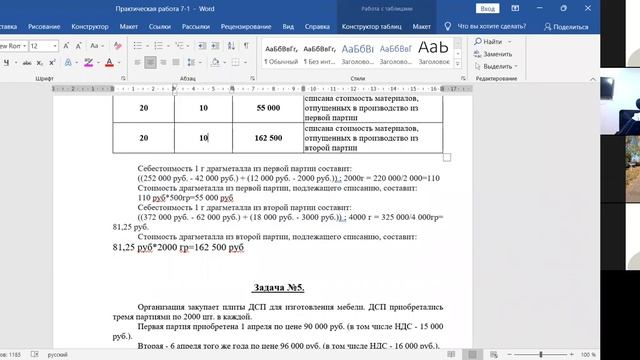Image resolution: width=640 pixels, height=360 pixels.
Task: Insert a bulleted list
Action: [138, 46]
